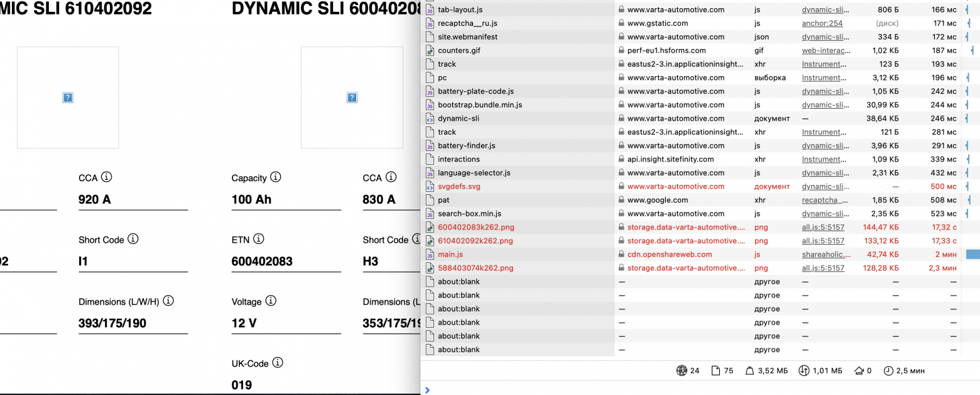Click main.js waterfall timeline bar
The height and width of the screenshot is (395, 980).
[972, 254]
